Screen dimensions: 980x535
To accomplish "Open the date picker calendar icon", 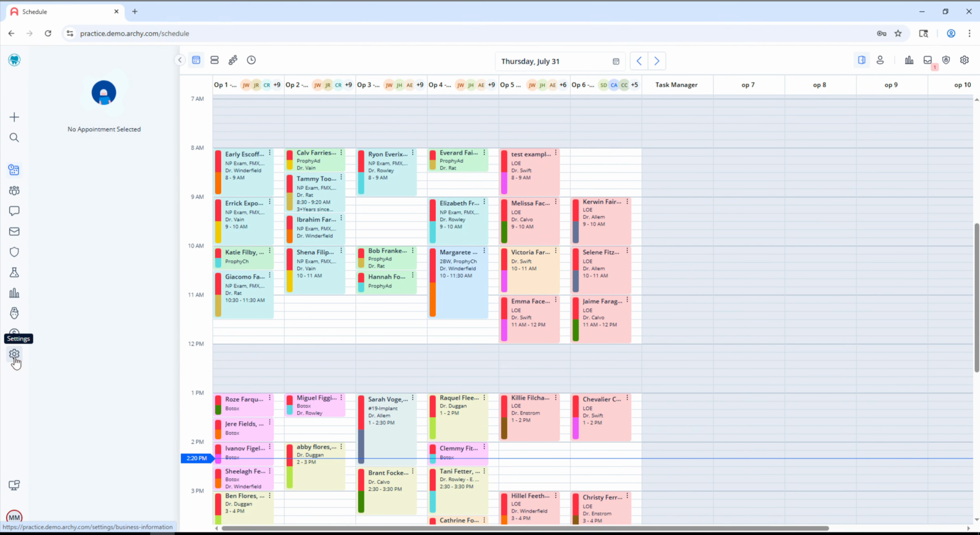I will click(616, 61).
